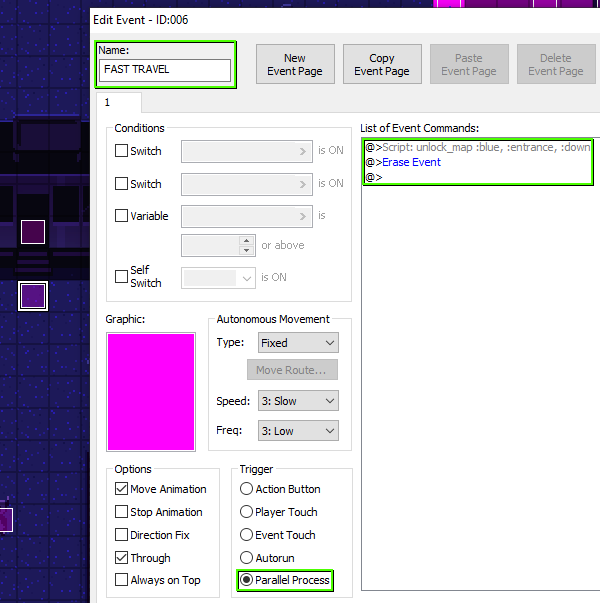The image size is (600, 603).
Task: Open the Freq dropdown set to 3: Low
Action: coord(297,432)
